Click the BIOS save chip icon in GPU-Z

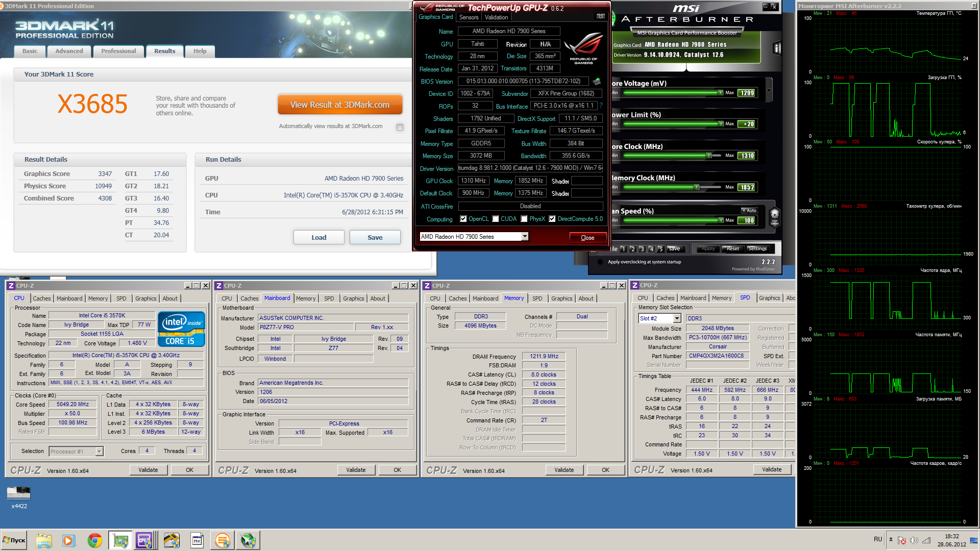click(597, 81)
